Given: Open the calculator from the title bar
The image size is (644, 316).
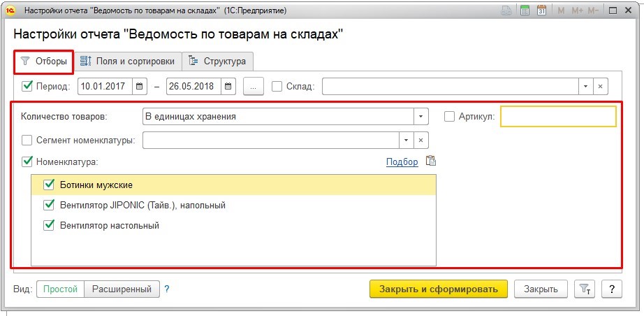Looking at the screenshot, I should [x=525, y=11].
